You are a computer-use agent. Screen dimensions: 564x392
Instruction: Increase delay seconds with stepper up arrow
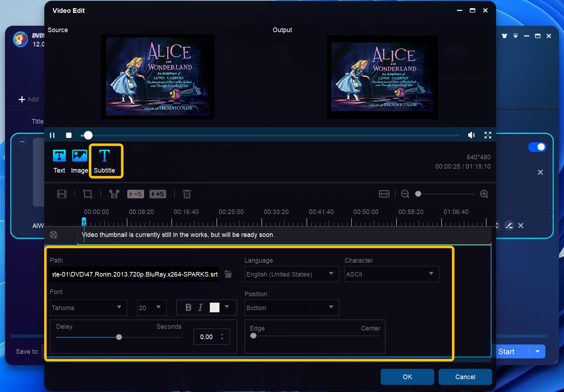tap(222, 334)
